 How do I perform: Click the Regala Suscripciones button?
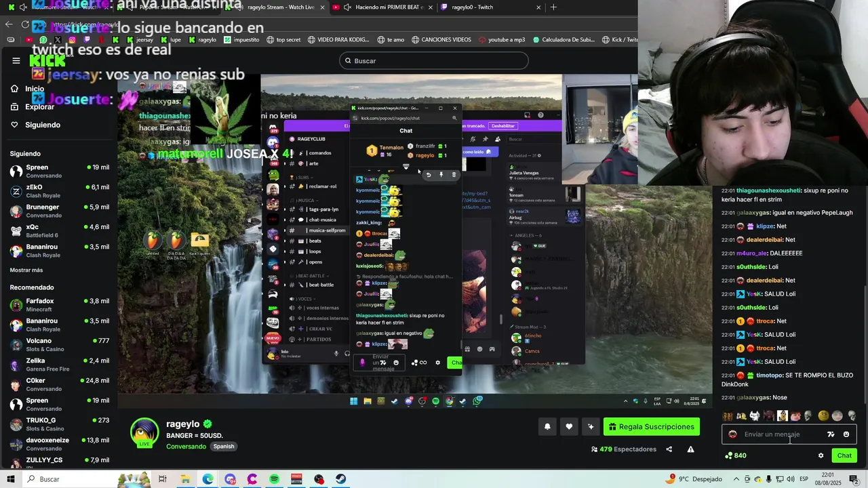[652, 426]
